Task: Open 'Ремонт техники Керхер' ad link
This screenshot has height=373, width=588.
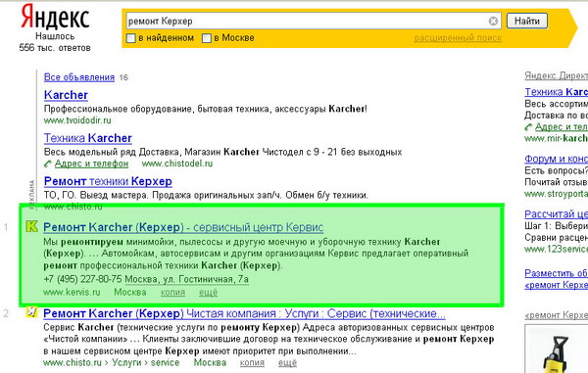Action: [108, 181]
